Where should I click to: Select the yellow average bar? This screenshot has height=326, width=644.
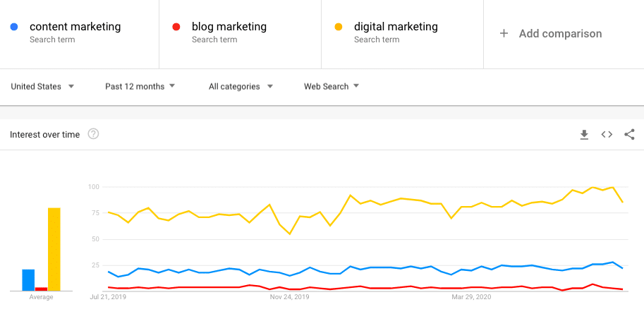pyautogui.click(x=54, y=249)
